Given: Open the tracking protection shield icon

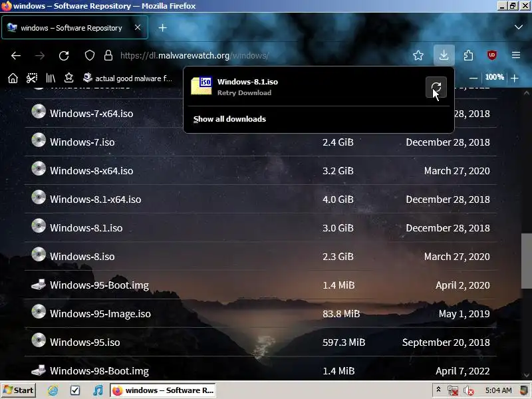Looking at the screenshot, I should coord(90,55).
